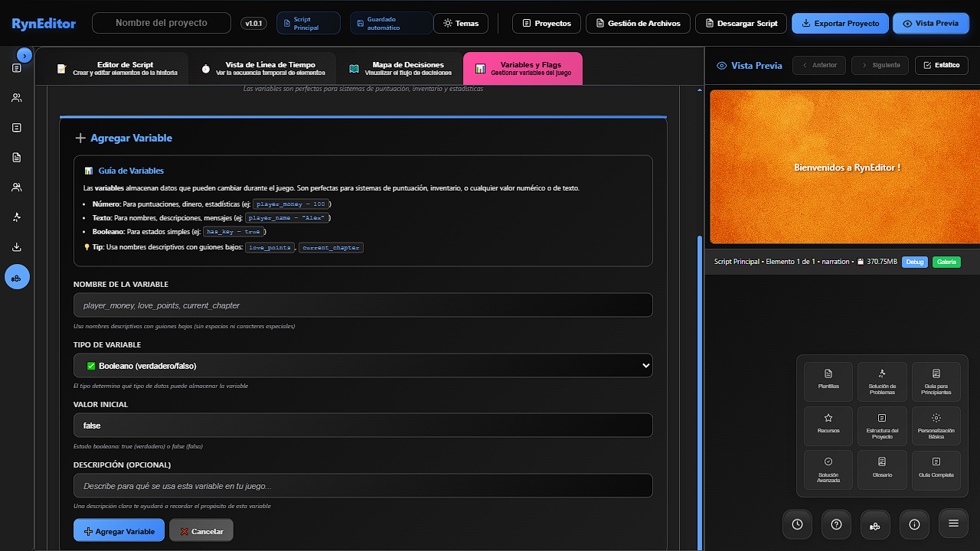
Task: Select the Variables y Flags tab
Action: [523, 68]
